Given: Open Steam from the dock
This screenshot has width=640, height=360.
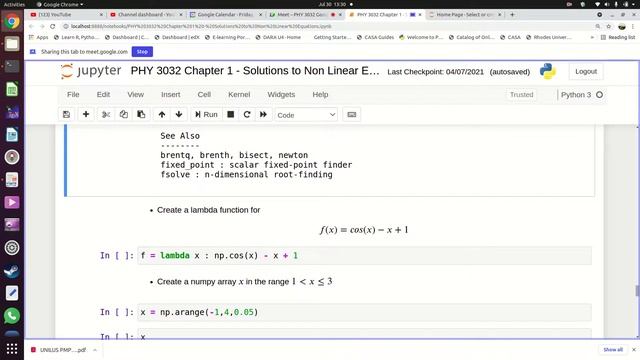Looking at the screenshot, I should pos(12,271).
